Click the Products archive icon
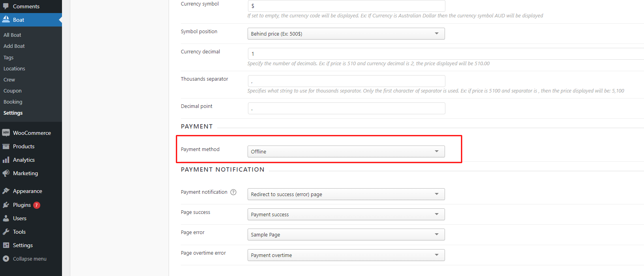This screenshot has height=276, width=644. click(x=6, y=146)
